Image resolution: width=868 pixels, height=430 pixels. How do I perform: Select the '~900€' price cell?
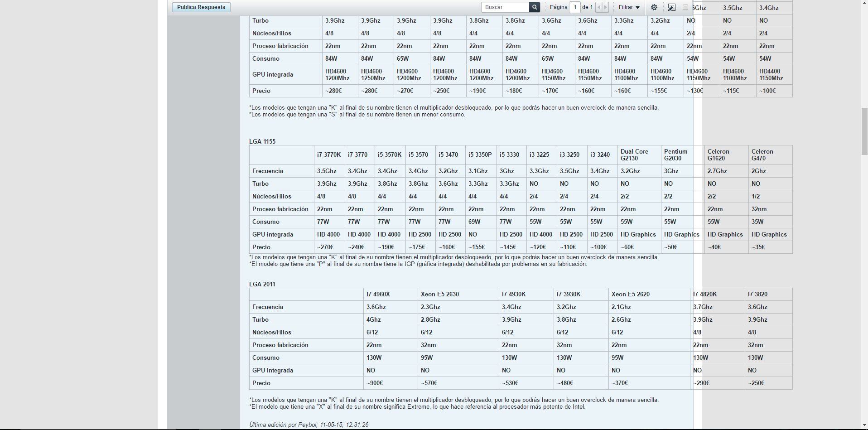coord(391,383)
